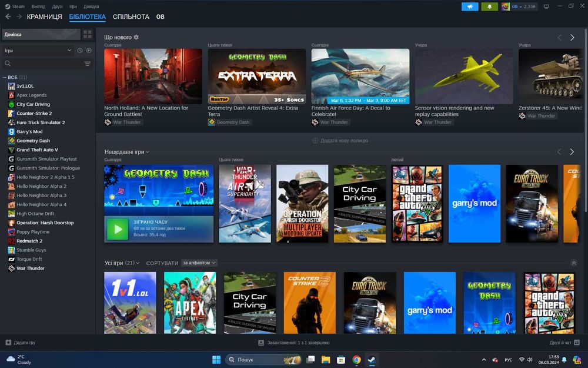Screen dimensions: 588x368
Task: Open Operation Harsh Doorstop recent game cover
Action: tap(302, 204)
